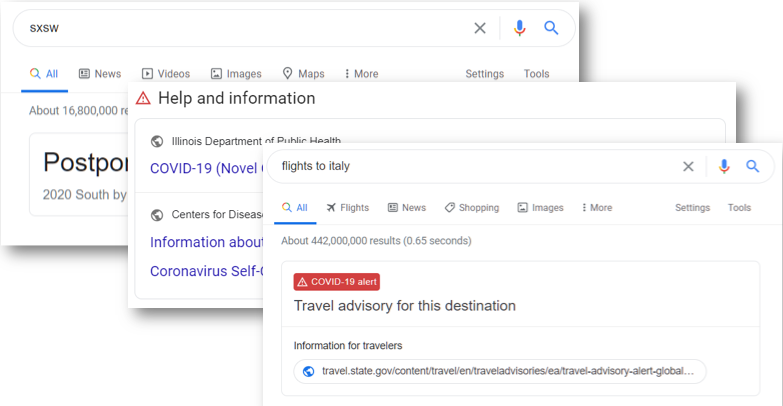Open COVID-19 (Novel link
This screenshot has width=783, height=406.
[x=206, y=168]
